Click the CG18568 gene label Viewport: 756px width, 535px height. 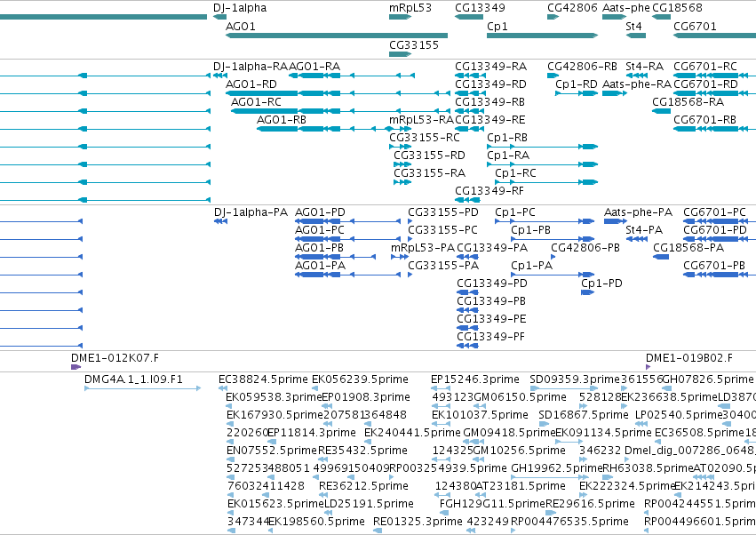pos(677,8)
